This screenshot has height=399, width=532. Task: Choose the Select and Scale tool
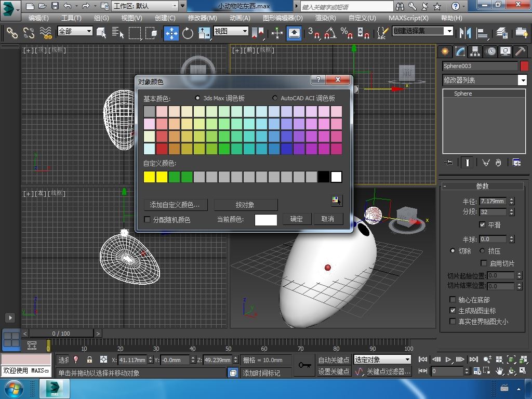204,33
